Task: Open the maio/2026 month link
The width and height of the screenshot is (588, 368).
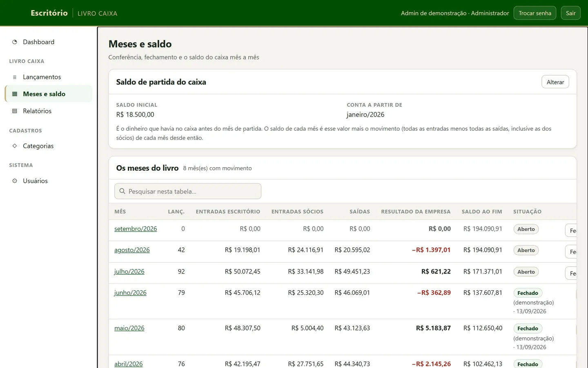Action: tap(129, 328)
